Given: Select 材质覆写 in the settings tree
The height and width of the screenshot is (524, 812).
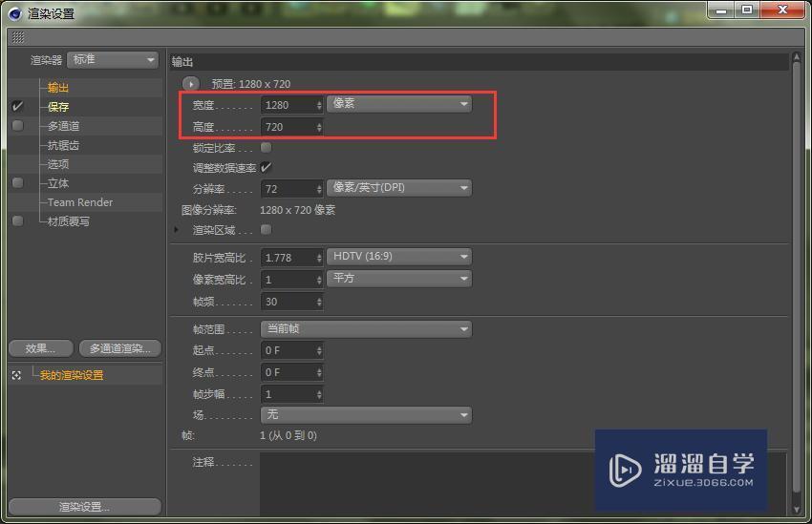Looking at the screenshot, I should (x=69, y=221).
